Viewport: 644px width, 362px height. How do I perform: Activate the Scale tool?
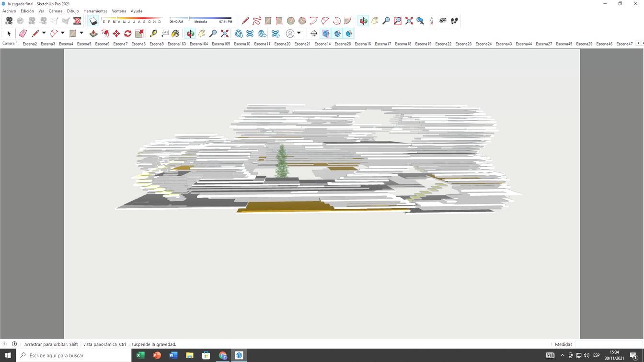click(139, 34)
